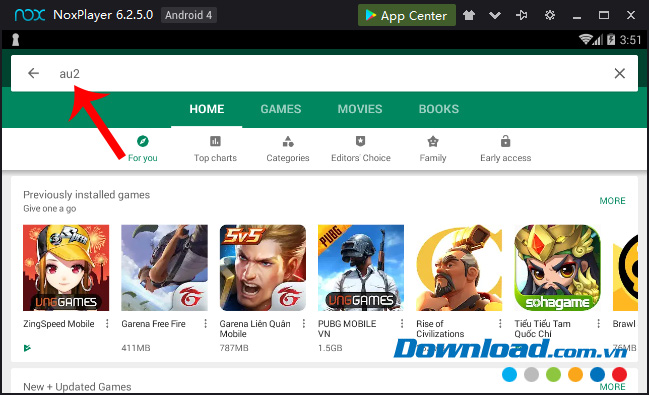Viewport: 649px width, 395px height.
Task: Open the Categories shapes icon
Action: pyautogui.click(x=288, y=142)
